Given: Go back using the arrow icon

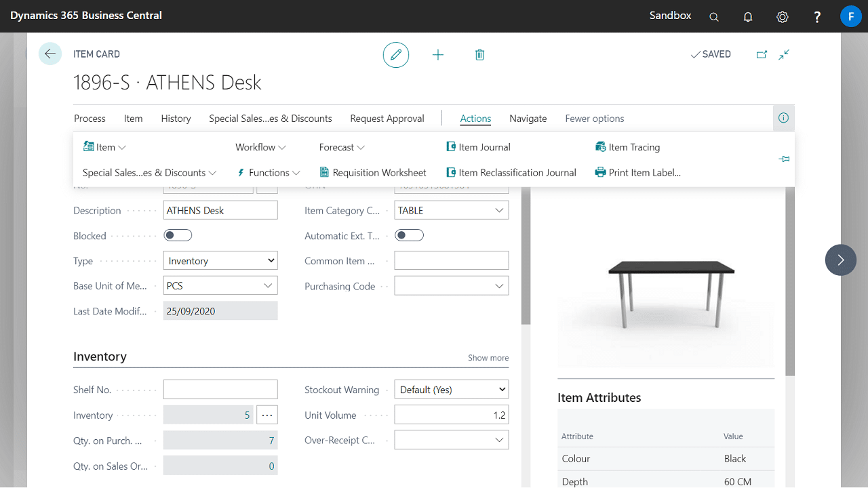Looking at the screenshot, I should (50, 54).
